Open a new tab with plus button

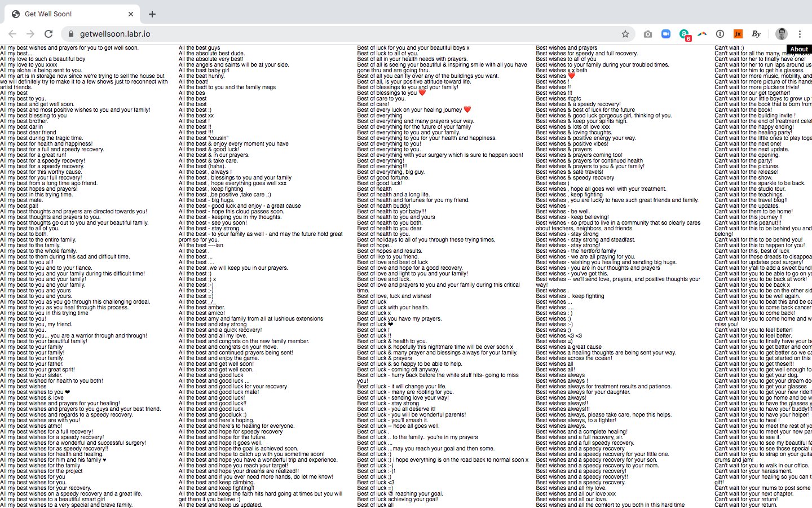[x=152, y=14]
